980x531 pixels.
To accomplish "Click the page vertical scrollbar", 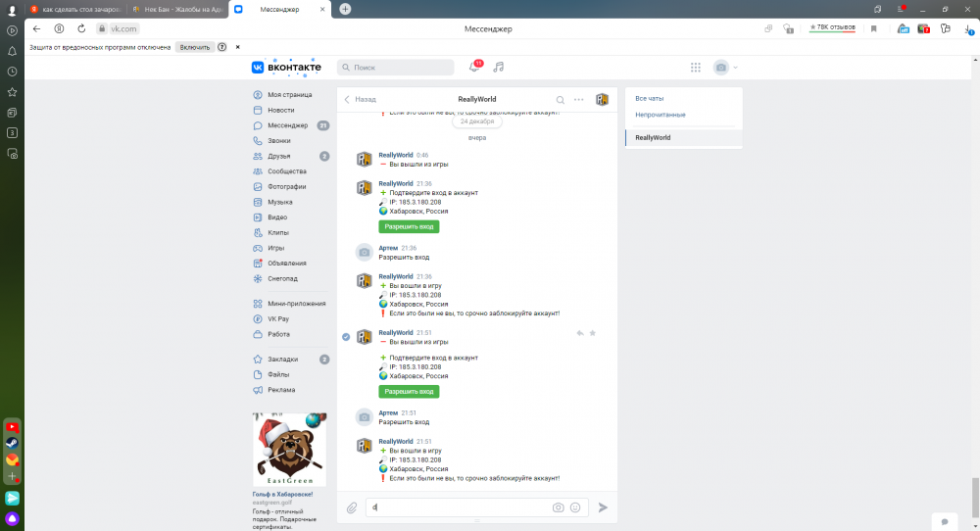I will click(x=975, y=497).
